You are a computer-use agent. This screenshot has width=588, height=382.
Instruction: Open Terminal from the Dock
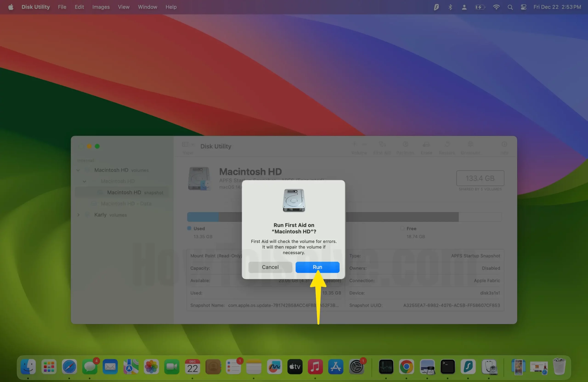[x=447, y=366]
